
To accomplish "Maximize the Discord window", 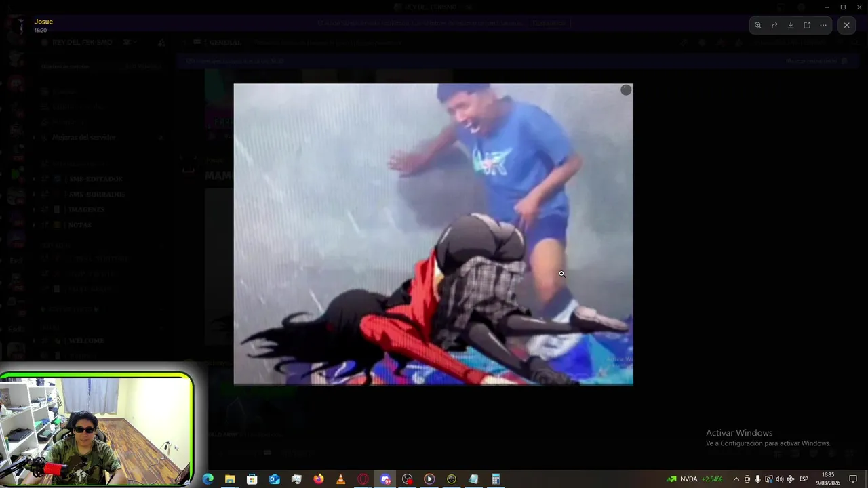I will (843, 7).
